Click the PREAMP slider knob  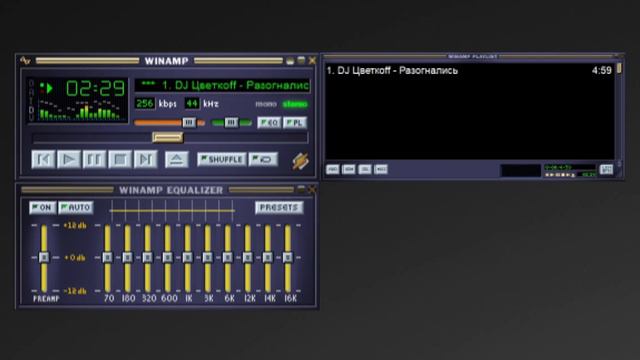coord(44,257)
